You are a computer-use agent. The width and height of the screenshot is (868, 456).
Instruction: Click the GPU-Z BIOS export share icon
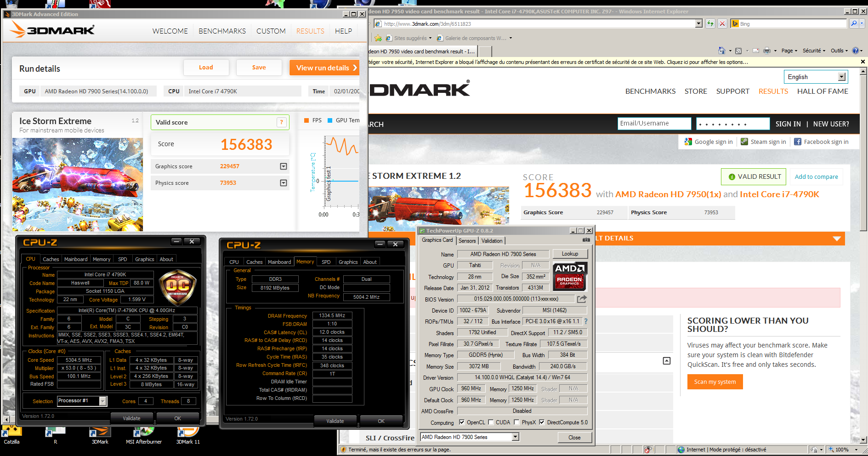point(582,299)
